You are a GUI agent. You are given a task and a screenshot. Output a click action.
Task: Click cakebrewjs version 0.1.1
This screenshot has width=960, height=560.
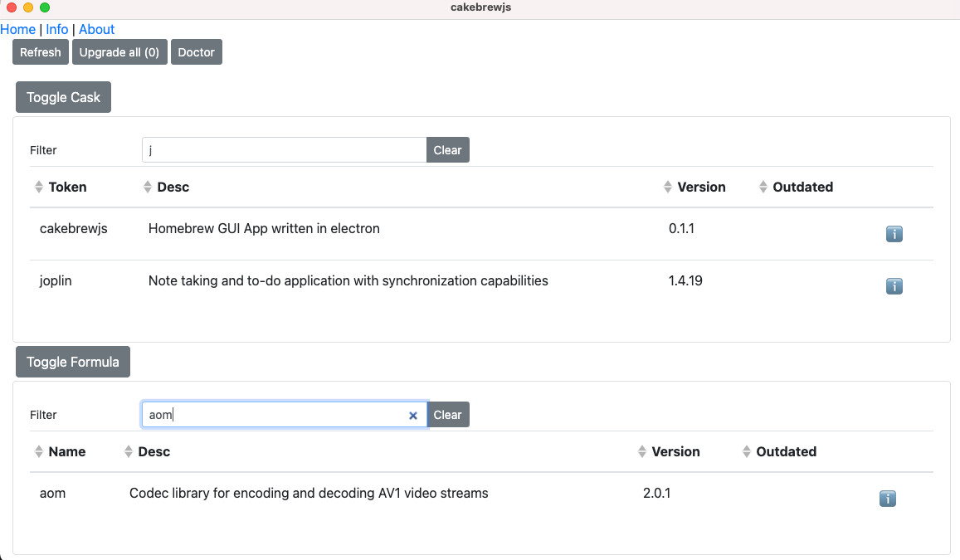[x=681, y=228]
